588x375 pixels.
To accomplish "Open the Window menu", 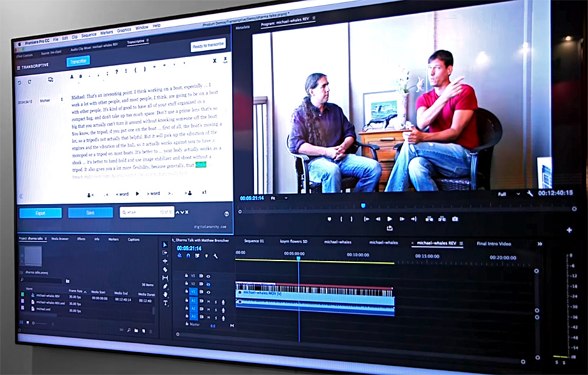I will (x=142, y=28).
